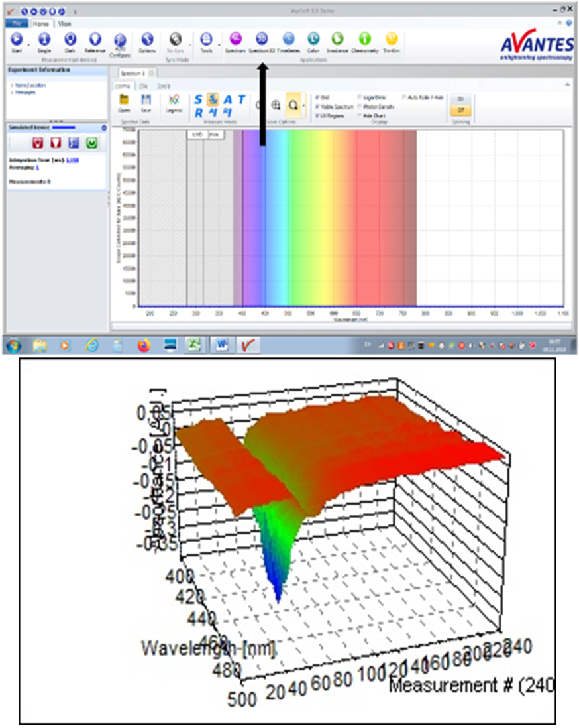
Task: Open the zoom icon dropdown arrow
Action: tap(303, 105)
